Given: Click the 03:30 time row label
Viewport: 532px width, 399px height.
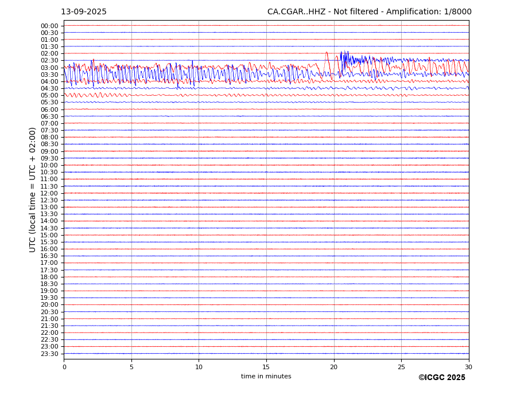Looking at the screenshot, I should pyautogui.click(x=49, y=75).
